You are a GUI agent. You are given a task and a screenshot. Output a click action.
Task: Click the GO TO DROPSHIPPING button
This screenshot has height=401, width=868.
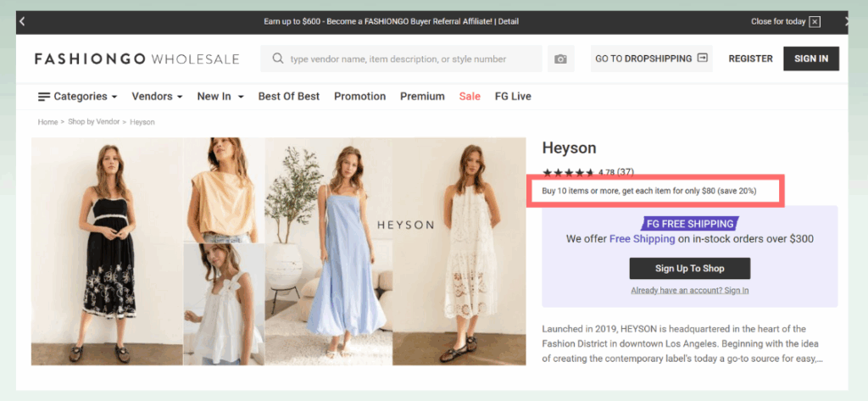652,58
